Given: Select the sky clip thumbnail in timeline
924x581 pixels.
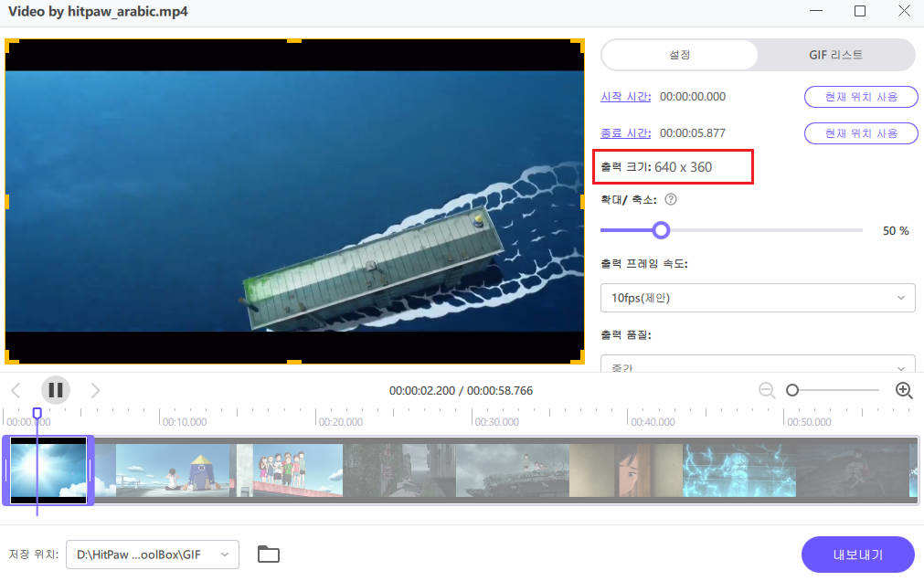Looking at the screenshot, I should 48,470.
